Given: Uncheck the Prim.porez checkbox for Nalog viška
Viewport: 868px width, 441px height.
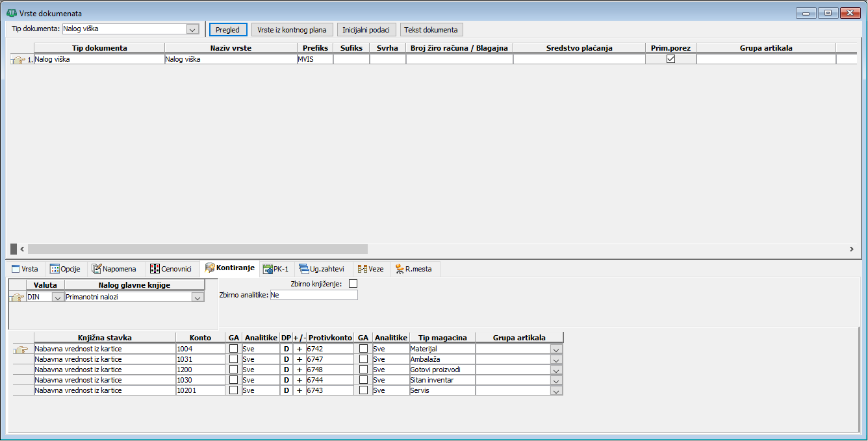Looking at the screenshot, I should pos(671,59).
